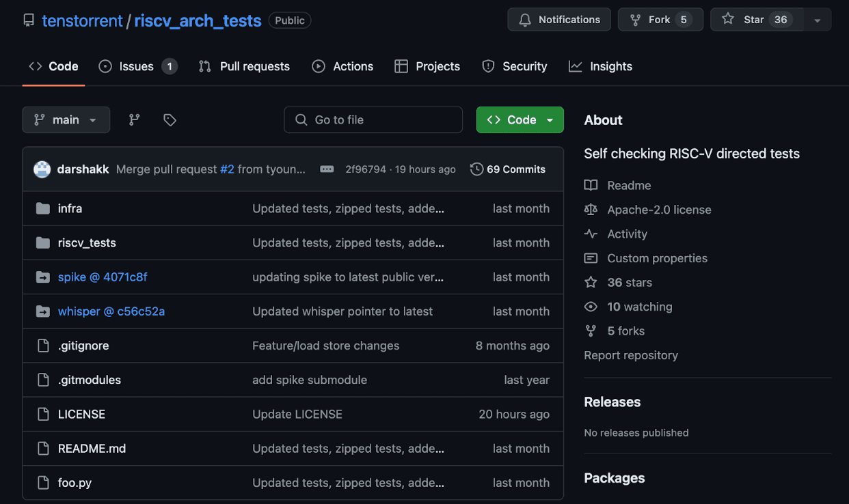Click the LICENSE file icon
Screen dimensions: 849x504
point(43,415)
